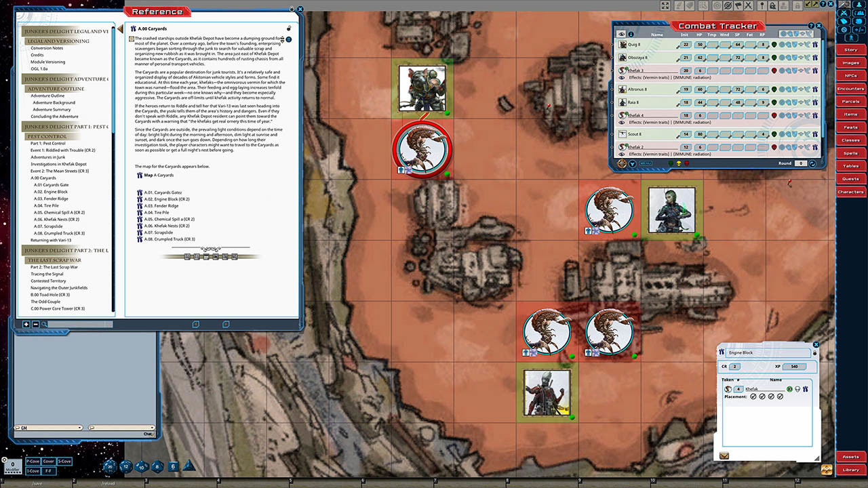Click the Khefak 3 initiative field

[x=686, y=70]
